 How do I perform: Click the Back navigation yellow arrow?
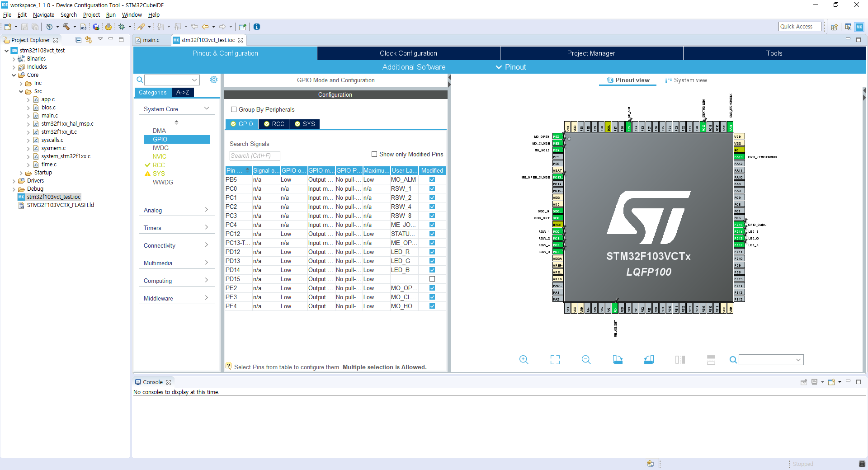coord(205,27)
